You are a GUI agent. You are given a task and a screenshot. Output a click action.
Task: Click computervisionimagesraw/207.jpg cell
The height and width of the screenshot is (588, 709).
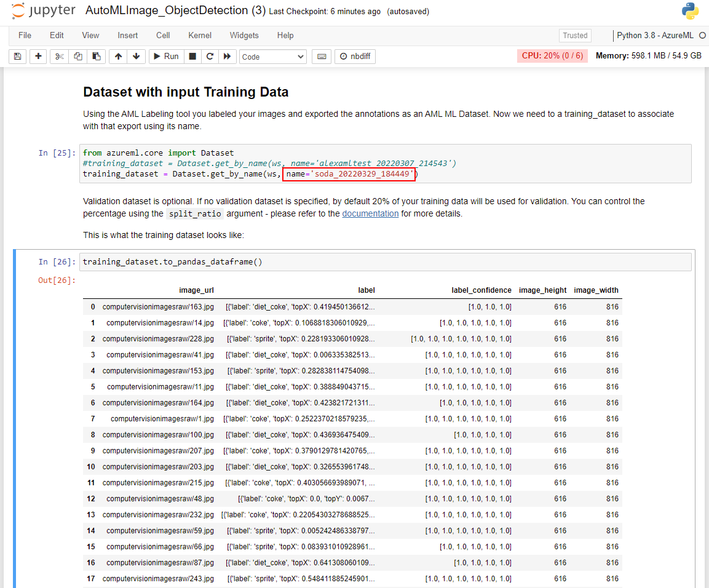[x=158, y=450]
